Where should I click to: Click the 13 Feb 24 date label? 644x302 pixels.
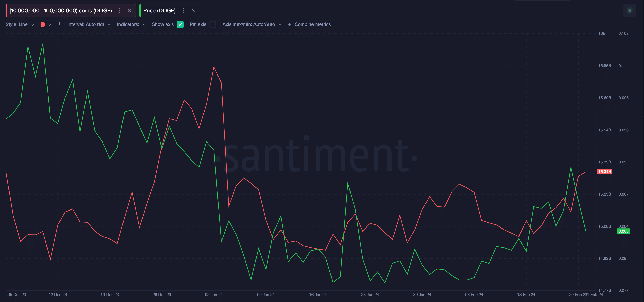point(526,295)
